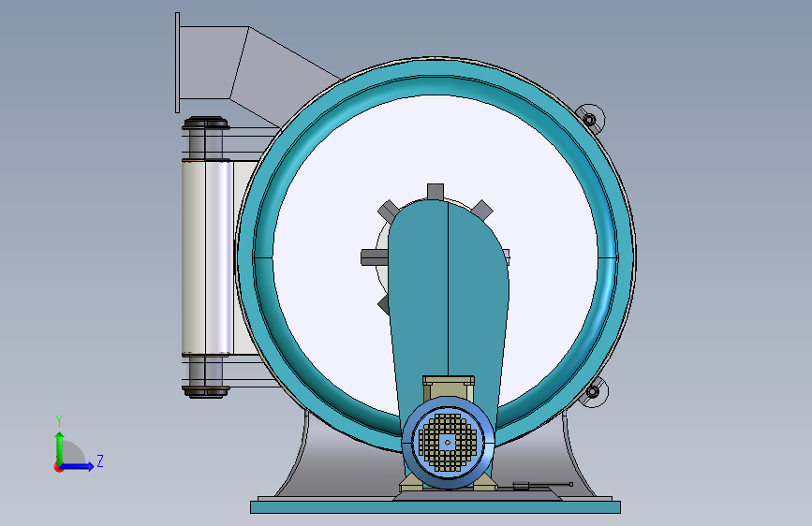The image size is (812, 526).
Task: Select the angled duct transition section
Action: (x=280, y=78)
